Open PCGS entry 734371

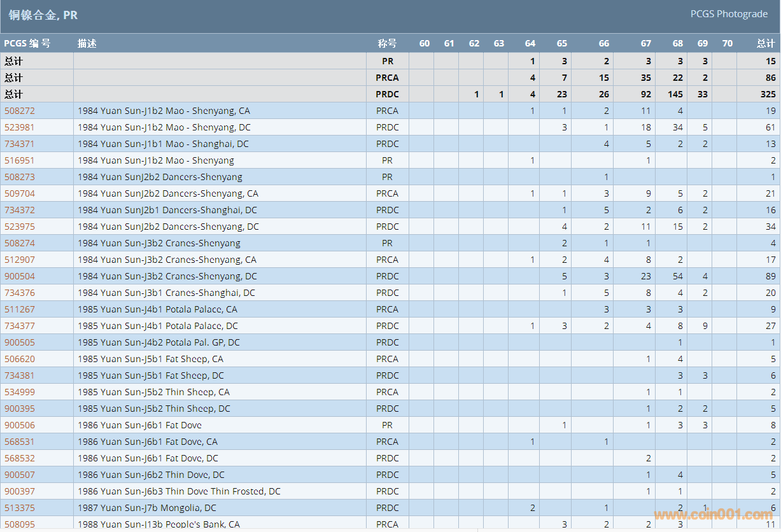pos(20,144)
